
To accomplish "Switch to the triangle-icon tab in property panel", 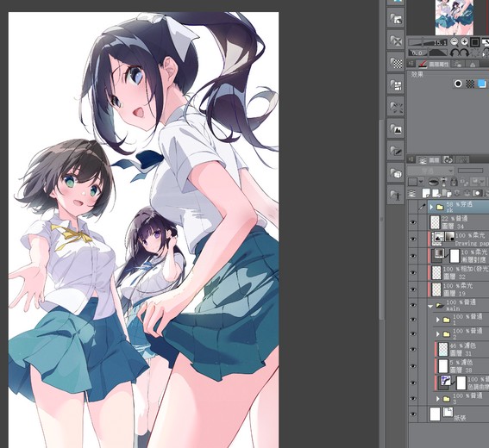I will 473,64.
